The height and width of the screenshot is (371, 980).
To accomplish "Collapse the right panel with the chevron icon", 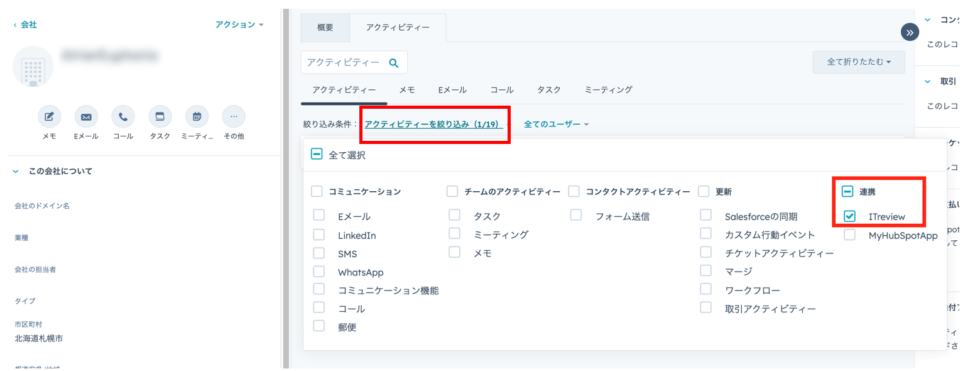I will pyautogui.click(x=910, y=31).
